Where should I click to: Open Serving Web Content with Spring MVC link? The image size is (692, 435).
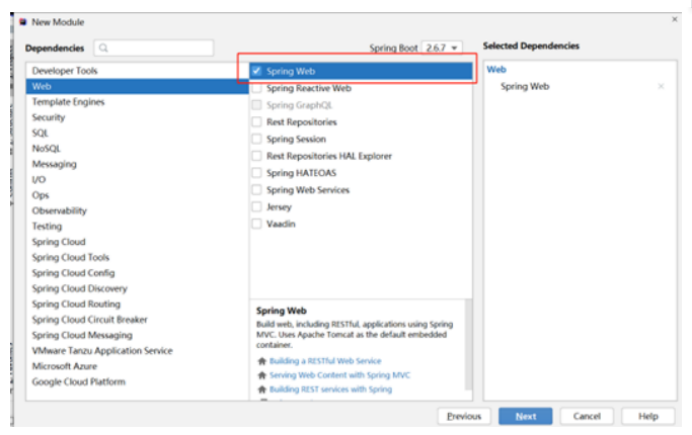[x=340, y=375]
